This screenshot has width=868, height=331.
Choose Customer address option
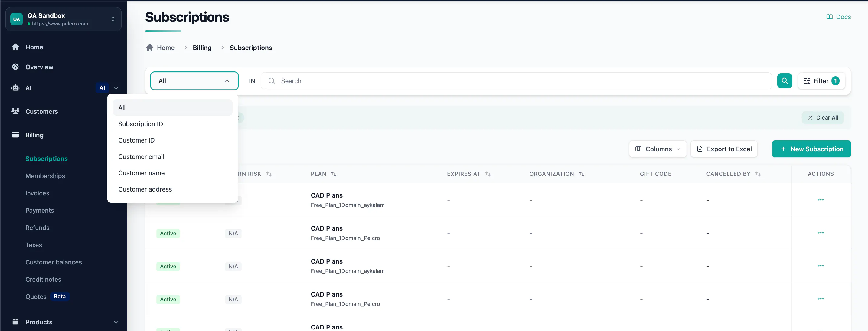tap(172, 189)
